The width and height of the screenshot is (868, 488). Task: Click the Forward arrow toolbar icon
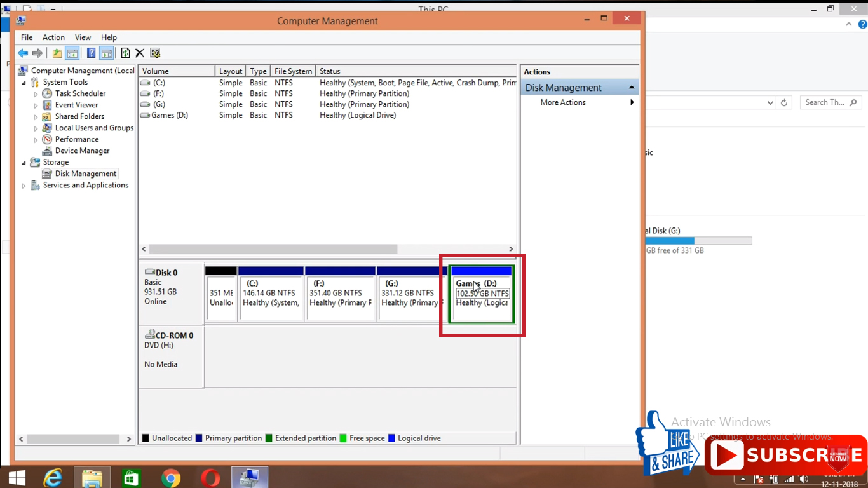tap(37, 53)
